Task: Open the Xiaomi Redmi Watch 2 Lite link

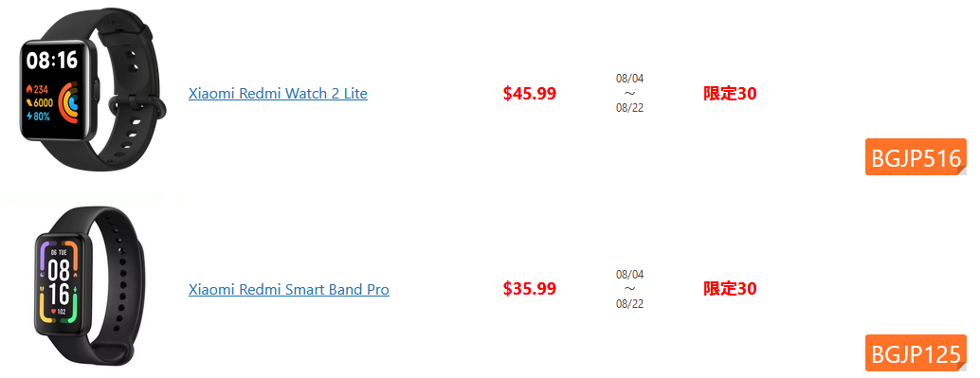Action: coord(278,94)
